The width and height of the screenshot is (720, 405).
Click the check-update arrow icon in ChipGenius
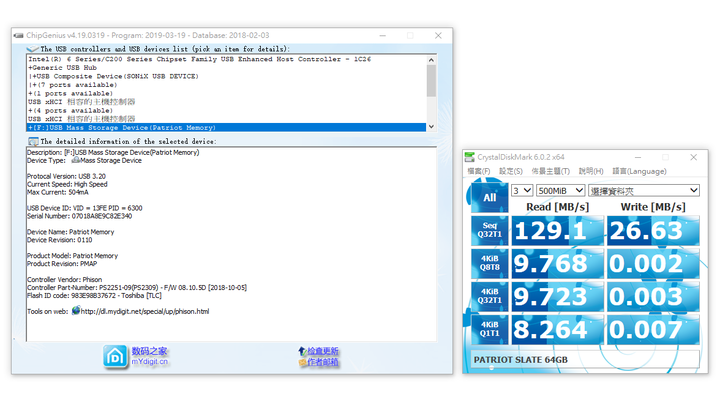coord(302,351)
